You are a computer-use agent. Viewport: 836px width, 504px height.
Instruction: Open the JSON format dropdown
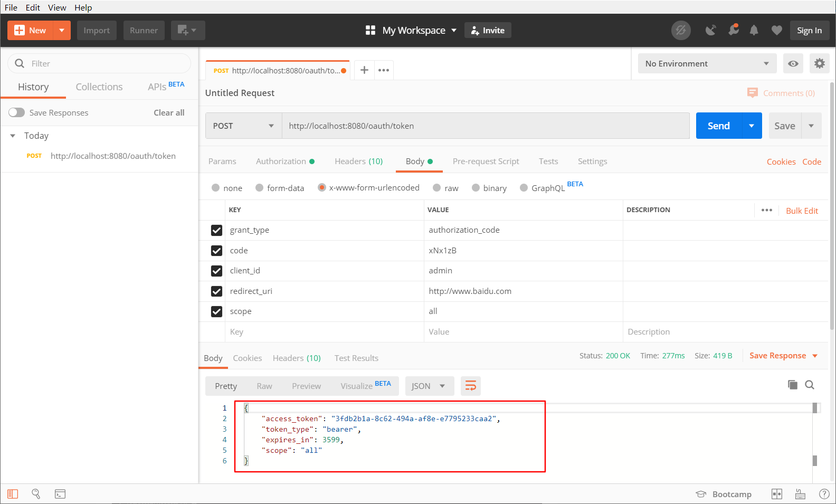pyautogui.click(x=428, y=386)
